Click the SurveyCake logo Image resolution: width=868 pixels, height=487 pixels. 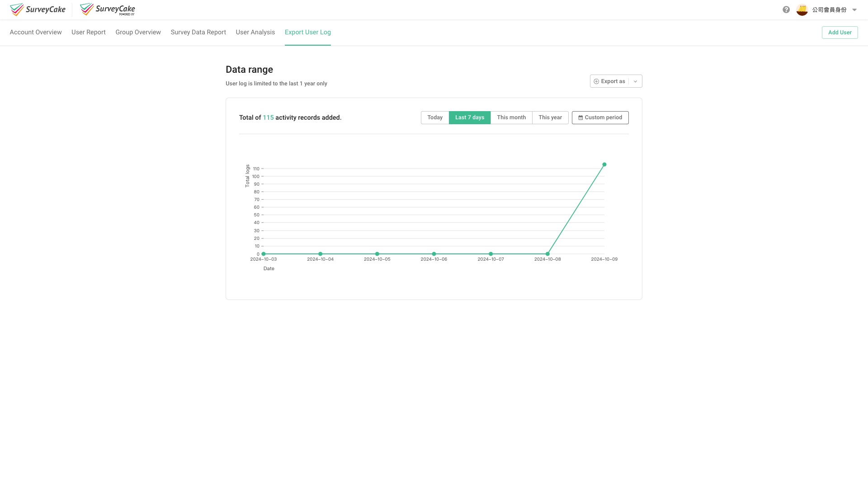click(x=38, y=9)
